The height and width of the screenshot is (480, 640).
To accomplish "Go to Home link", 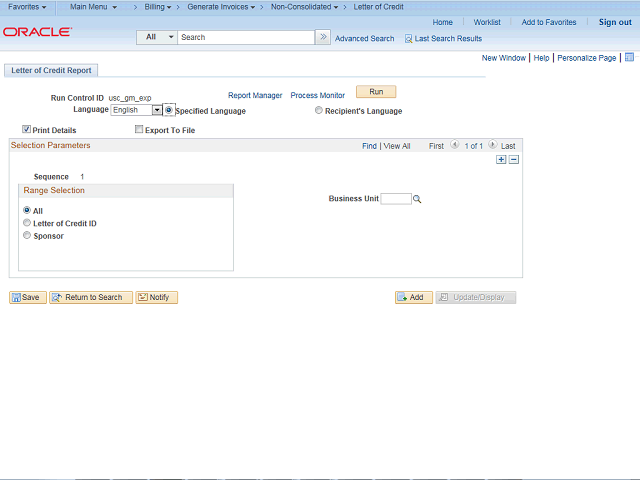I will (442, 22).
